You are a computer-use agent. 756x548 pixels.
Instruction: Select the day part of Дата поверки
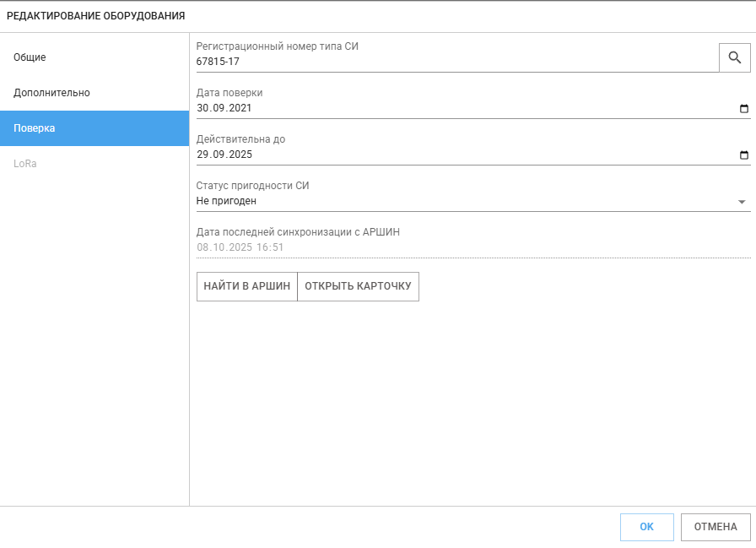[x=202, y=108]
